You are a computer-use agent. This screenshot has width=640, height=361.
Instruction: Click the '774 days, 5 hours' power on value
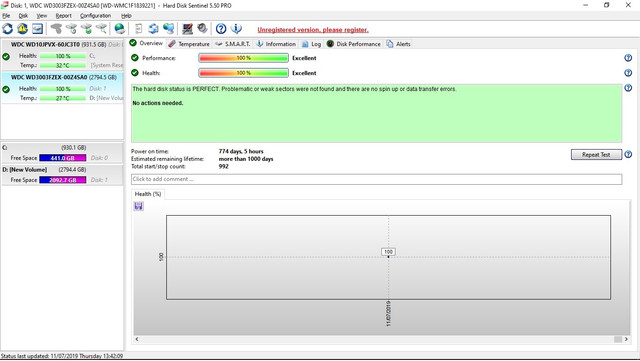241,151
